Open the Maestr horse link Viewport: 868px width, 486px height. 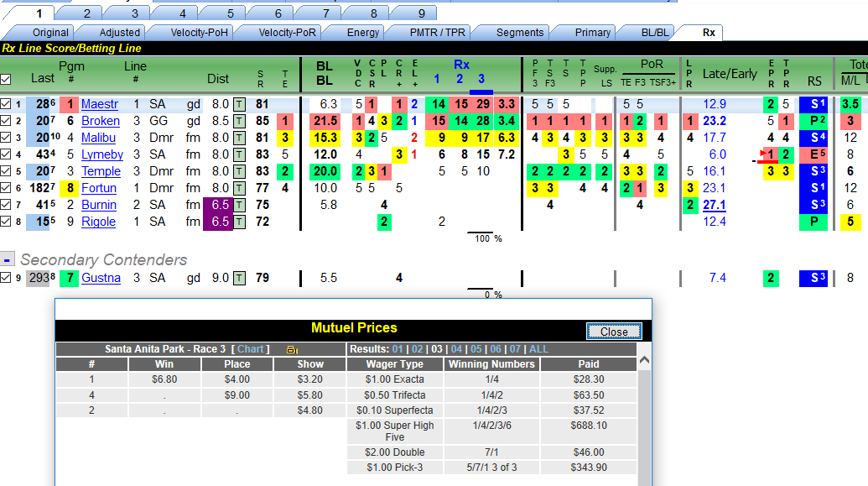[x=100, y=104]
